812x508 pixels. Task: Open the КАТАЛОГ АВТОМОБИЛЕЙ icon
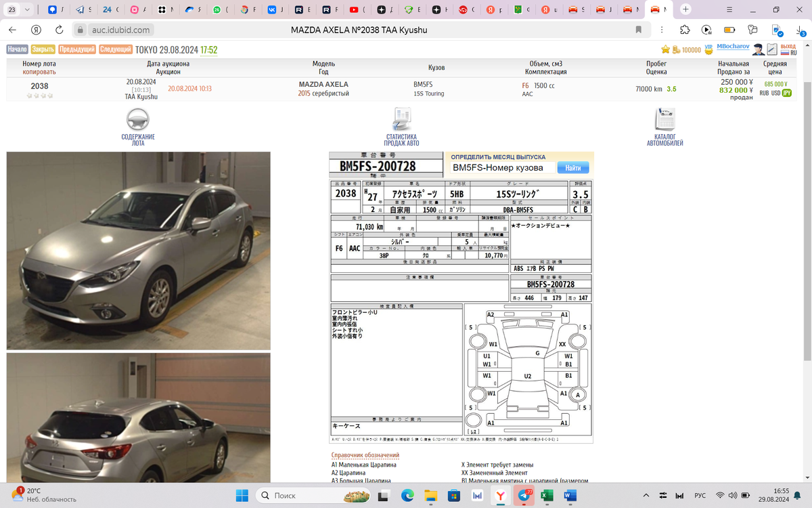click(664, 119)
